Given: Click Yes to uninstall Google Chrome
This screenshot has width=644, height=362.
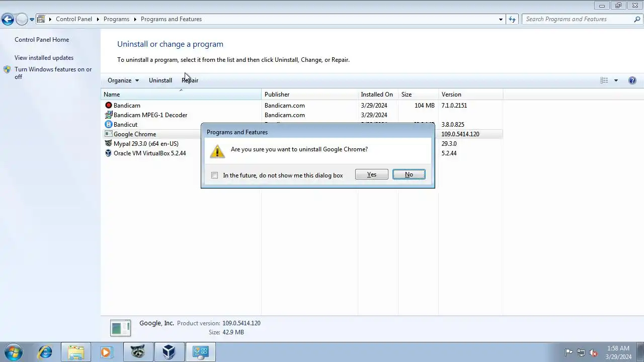Looking at the screenshot, I should tap(371, 174).
